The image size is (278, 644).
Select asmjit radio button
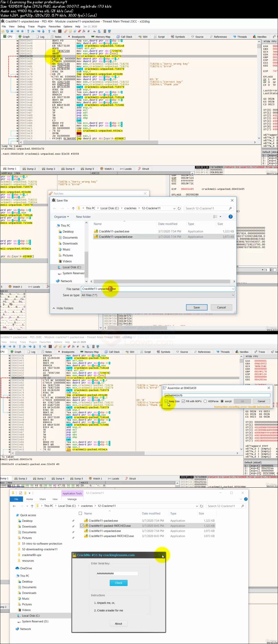(x=222, y=401)
